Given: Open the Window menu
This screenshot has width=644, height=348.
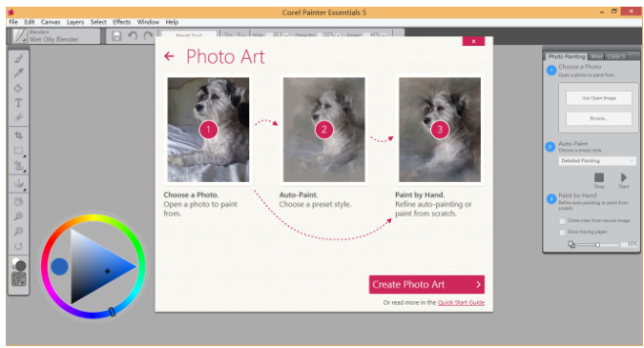Looking at the screenshot, I should click(148, 22).
